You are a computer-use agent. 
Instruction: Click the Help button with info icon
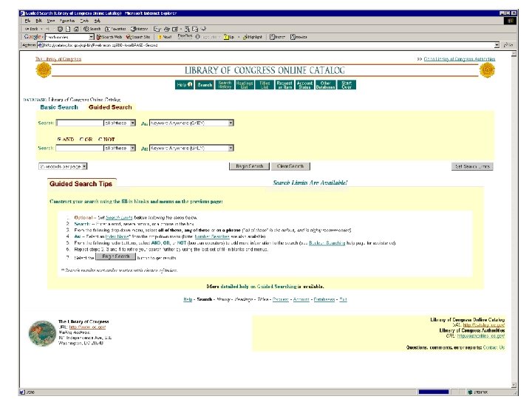click(x=185, y=84)
